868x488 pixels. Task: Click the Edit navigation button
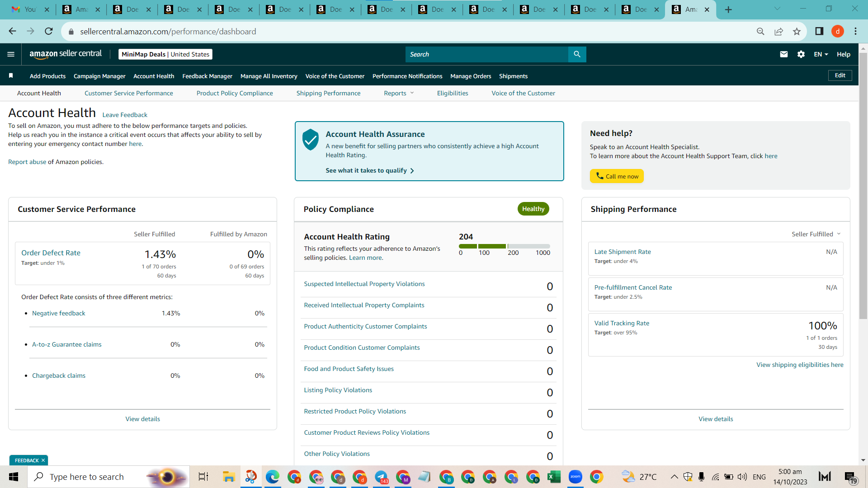point(840,75)
